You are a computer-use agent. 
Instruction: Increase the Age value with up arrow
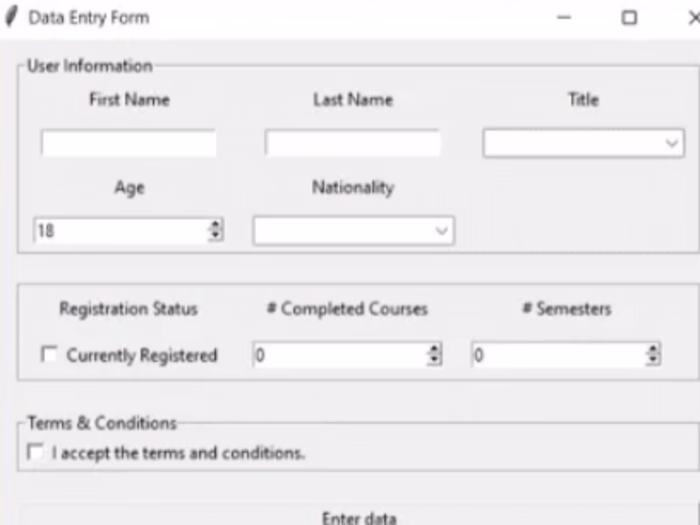click(x=216, y=225)
